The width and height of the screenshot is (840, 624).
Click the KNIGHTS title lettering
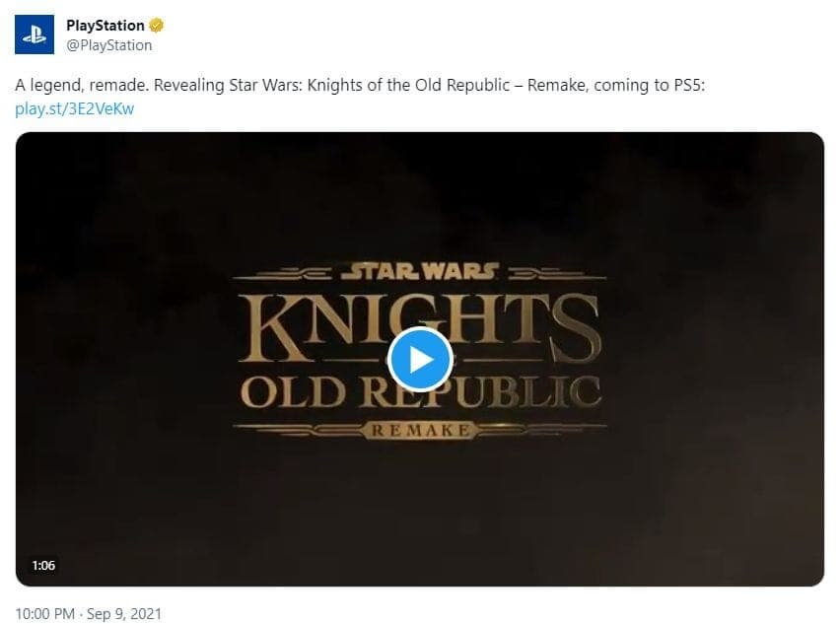(419, 327)
